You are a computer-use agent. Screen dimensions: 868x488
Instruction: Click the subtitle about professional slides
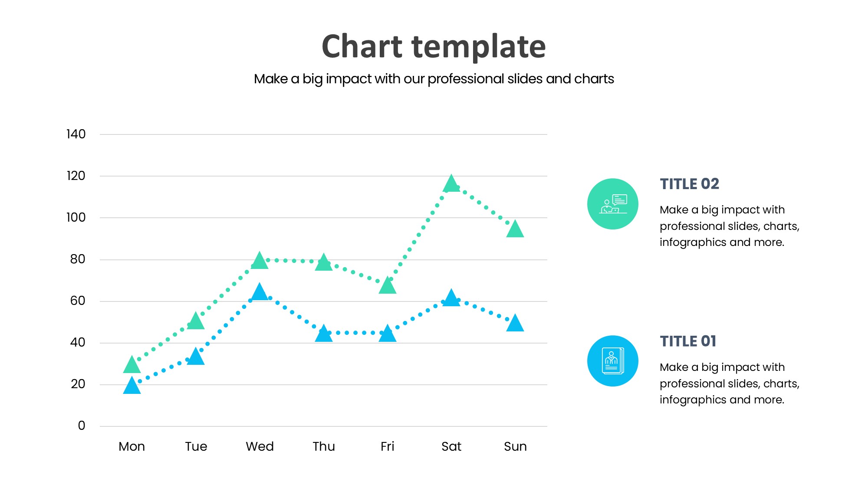tap(434, 79)
